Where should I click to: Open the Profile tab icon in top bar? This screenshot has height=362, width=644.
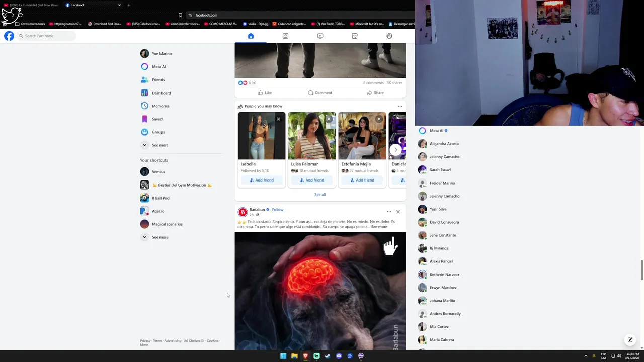tap(389, 36)
